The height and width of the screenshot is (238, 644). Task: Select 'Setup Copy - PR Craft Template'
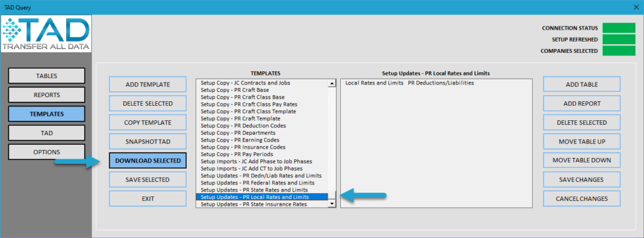[x=262, y=118]
